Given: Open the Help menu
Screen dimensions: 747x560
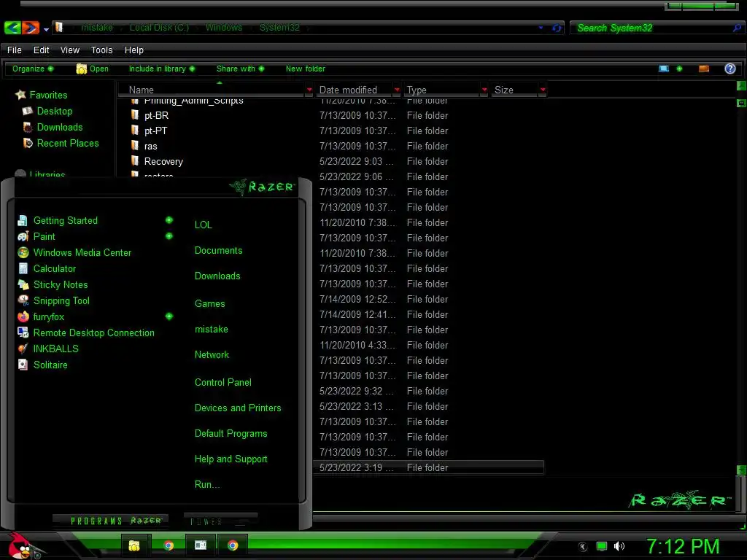Looking at the screenshot, I should pyautogui.click(x=134, y=50).
